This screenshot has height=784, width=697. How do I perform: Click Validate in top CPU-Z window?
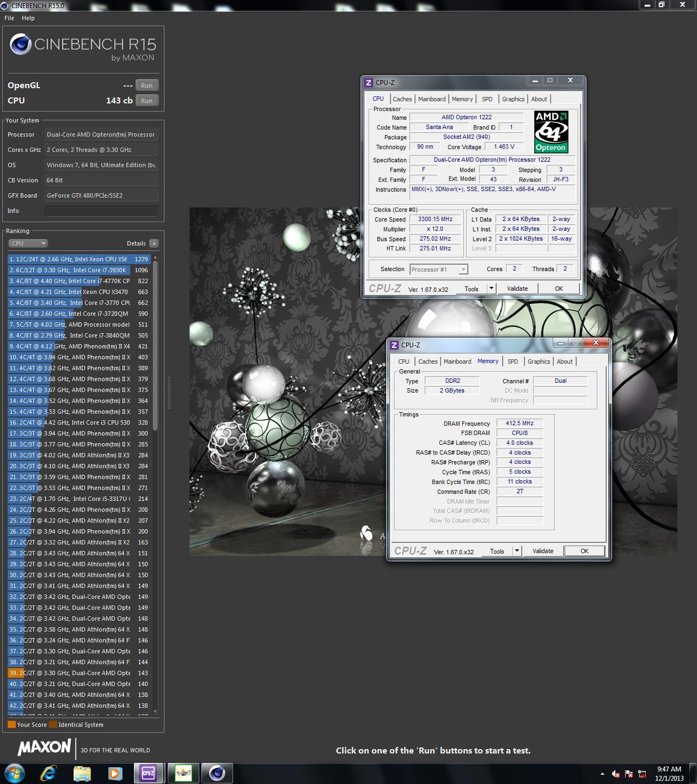pos(517,289)
